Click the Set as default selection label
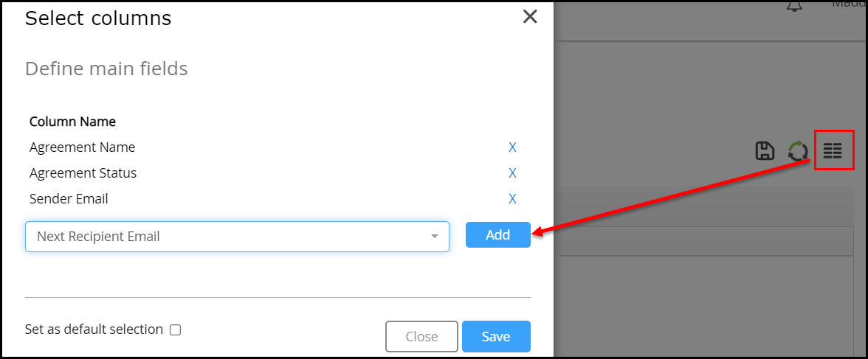This screenshot has width=868, height=359. 94,330
